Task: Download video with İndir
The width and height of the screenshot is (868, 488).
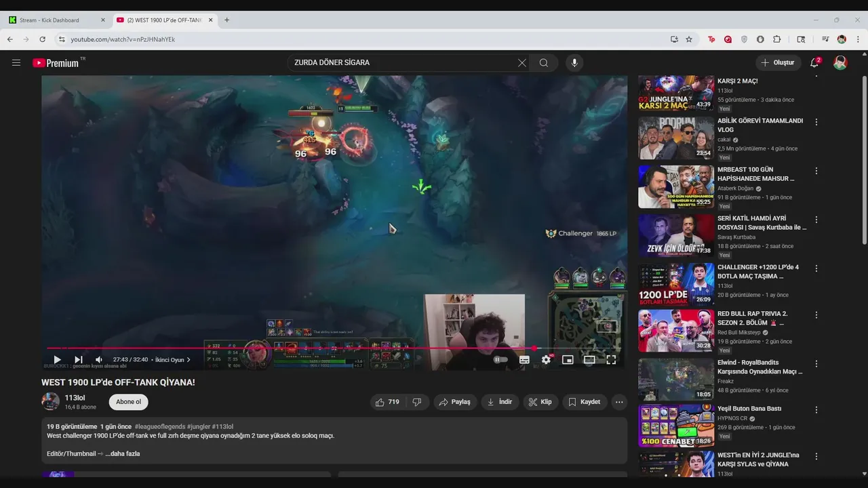Action: click(500, 402)
